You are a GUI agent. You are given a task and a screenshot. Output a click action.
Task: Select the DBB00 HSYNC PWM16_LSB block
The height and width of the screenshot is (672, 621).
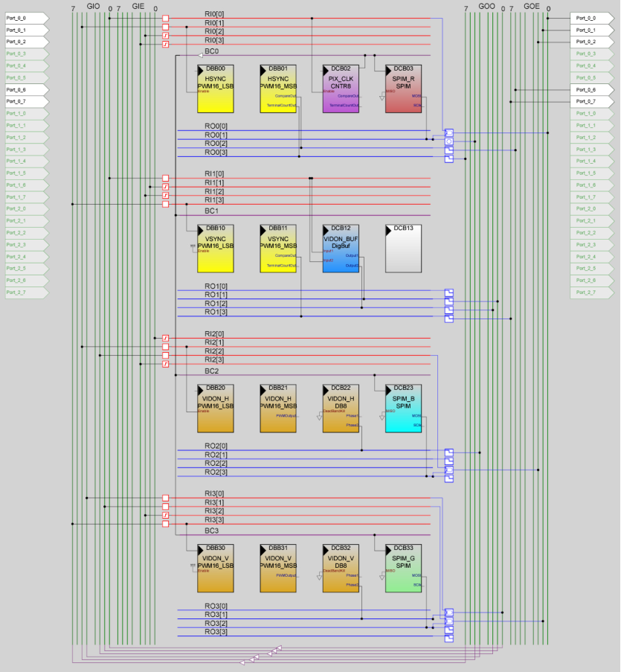click(x=216, y=89)
